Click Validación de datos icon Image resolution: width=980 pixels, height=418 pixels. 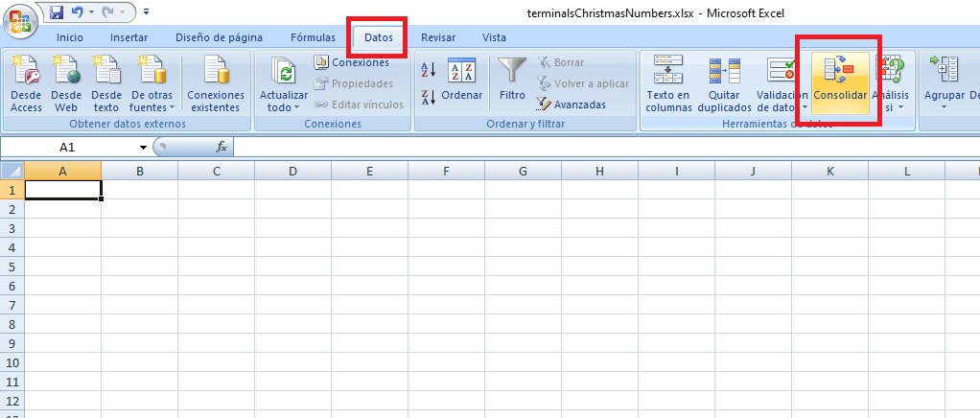tap(782, 71)
